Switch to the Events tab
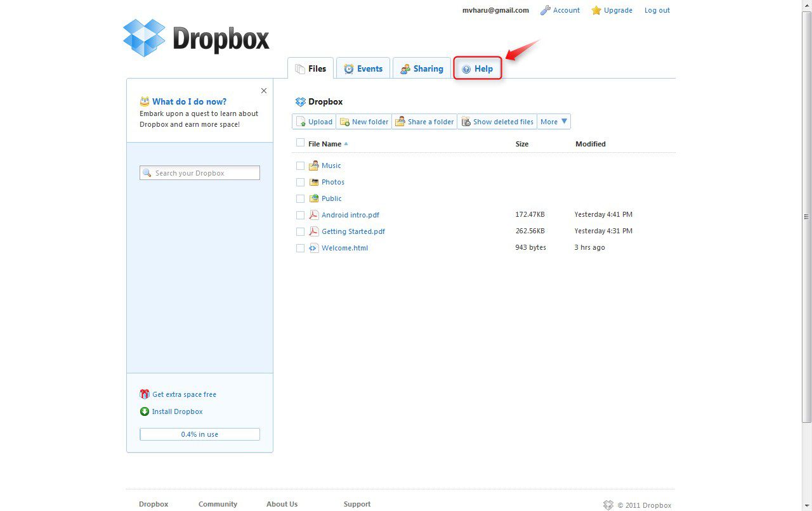812x511 pixels. (x=363, y=68)
